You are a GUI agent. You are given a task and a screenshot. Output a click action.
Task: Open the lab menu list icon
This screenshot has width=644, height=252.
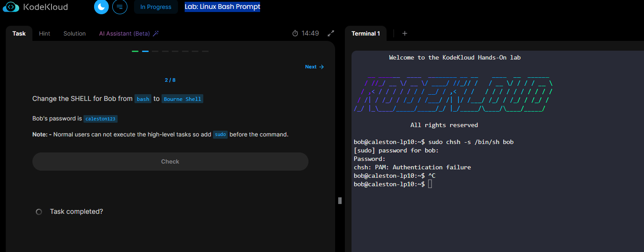(120, 7)
